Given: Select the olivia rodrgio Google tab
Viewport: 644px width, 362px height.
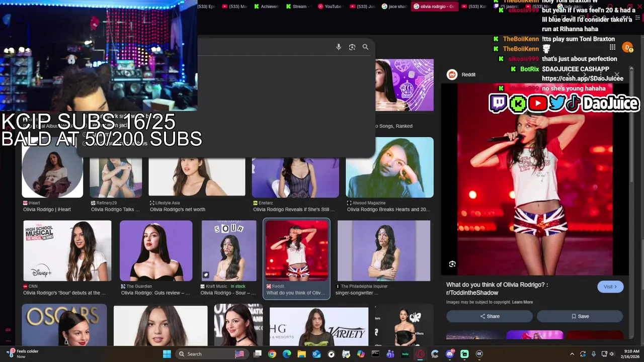Looking at the screenshot, I should [435, 7].
